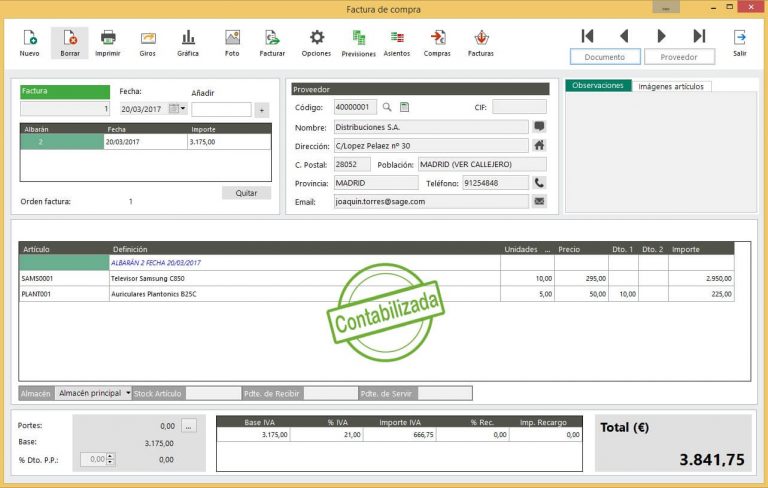Go to the first record arrow

click(x=587, y=36)
